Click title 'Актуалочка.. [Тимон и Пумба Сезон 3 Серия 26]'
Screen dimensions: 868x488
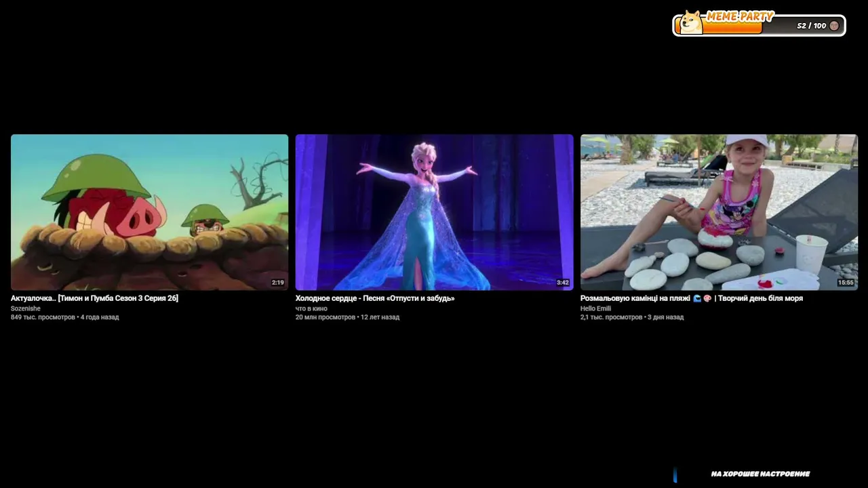pos(94,298)
